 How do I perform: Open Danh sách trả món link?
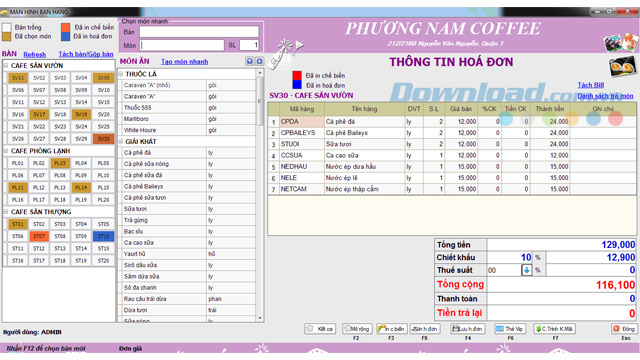[605, 96]
